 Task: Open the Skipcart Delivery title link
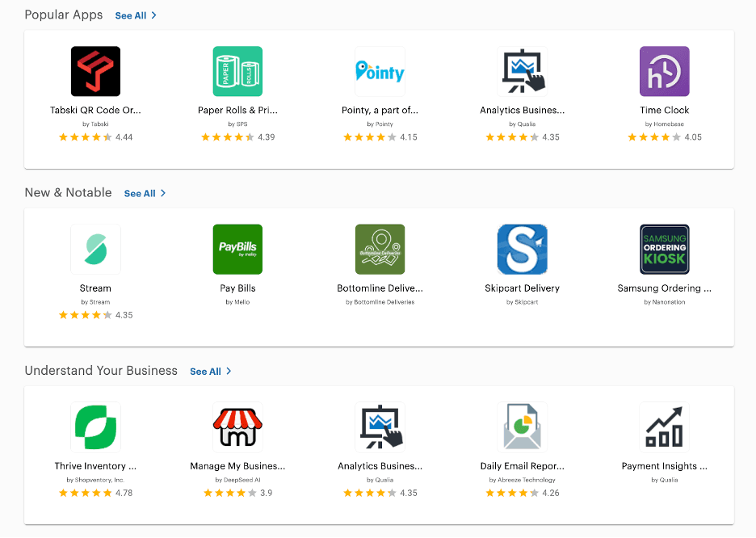point(522,288)
